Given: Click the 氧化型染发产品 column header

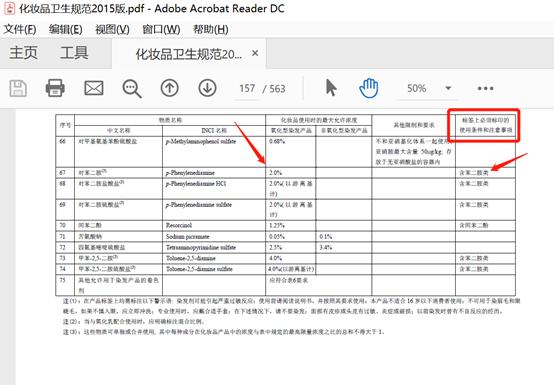Looking at the screenshot, I should tap(291, 130).
